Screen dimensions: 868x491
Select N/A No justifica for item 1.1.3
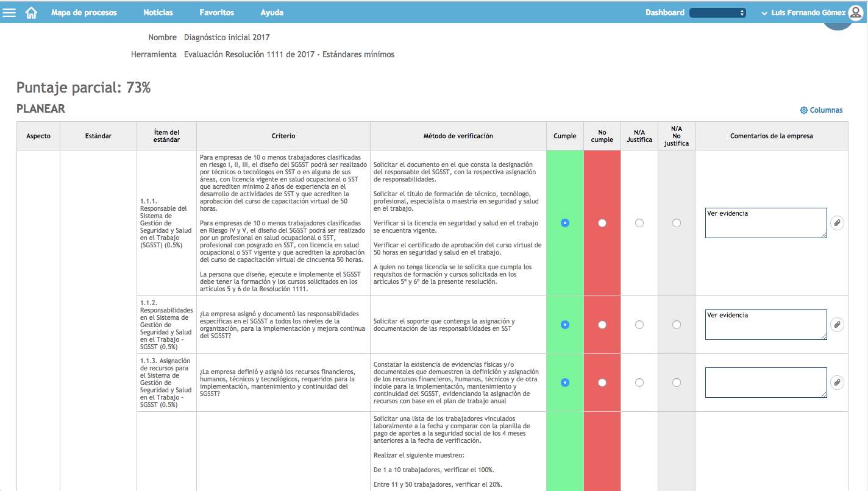pyautogui.click(x=677, y=383)
